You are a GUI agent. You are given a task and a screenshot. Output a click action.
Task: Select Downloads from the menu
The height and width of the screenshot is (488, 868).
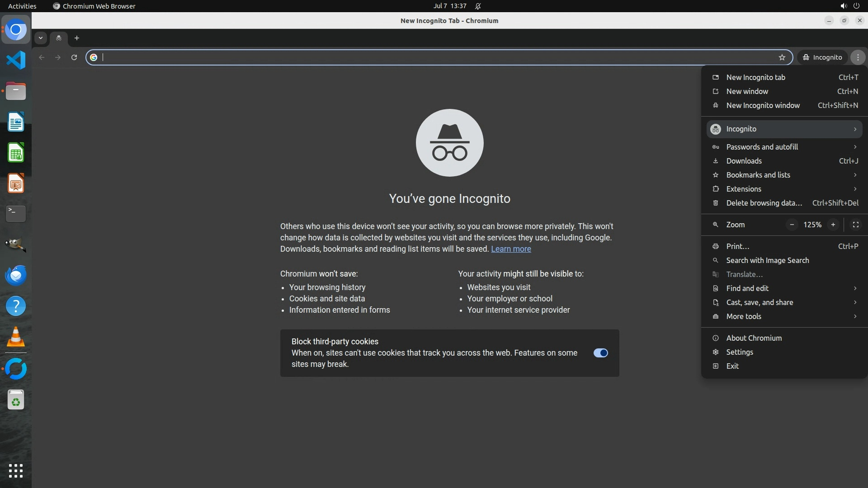[x=744, y=161]
